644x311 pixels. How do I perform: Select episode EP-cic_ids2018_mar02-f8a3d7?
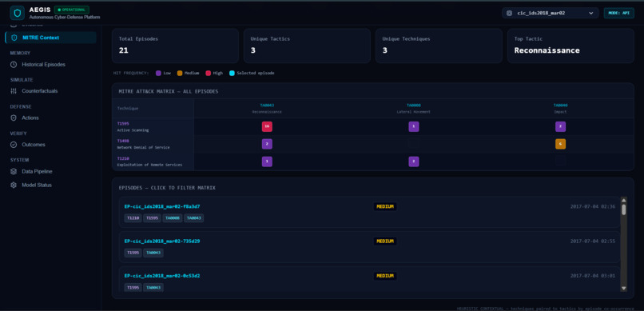pyautogui.click(x=369, y=213)
